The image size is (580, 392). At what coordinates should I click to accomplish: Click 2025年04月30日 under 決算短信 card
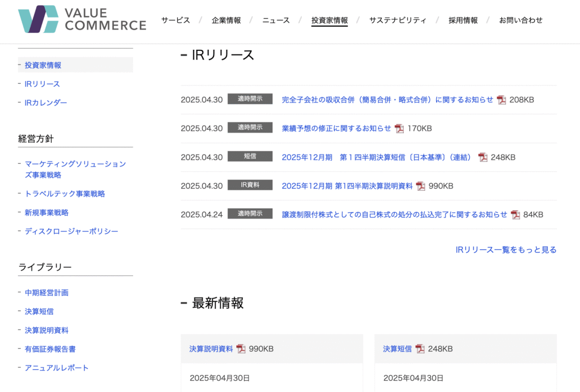coord(413,378)
